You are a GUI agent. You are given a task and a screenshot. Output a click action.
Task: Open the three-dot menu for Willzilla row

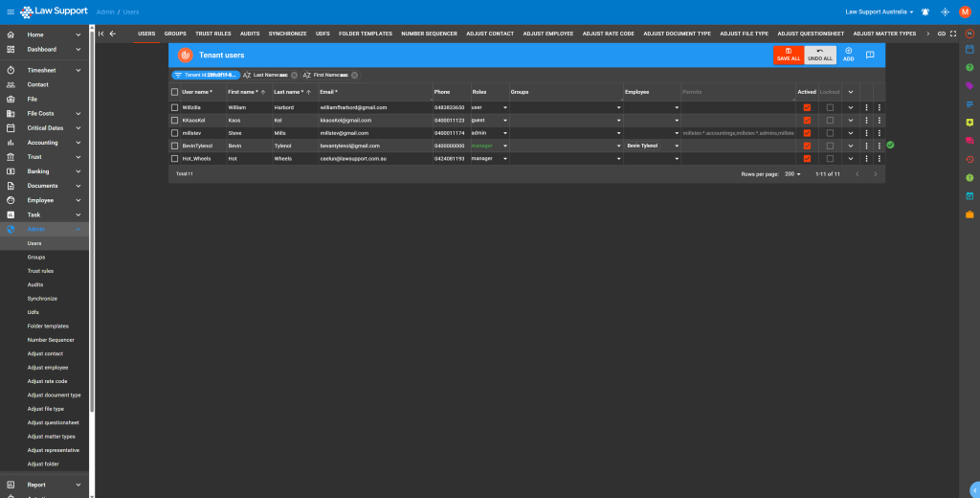click(x=867, y=107)
